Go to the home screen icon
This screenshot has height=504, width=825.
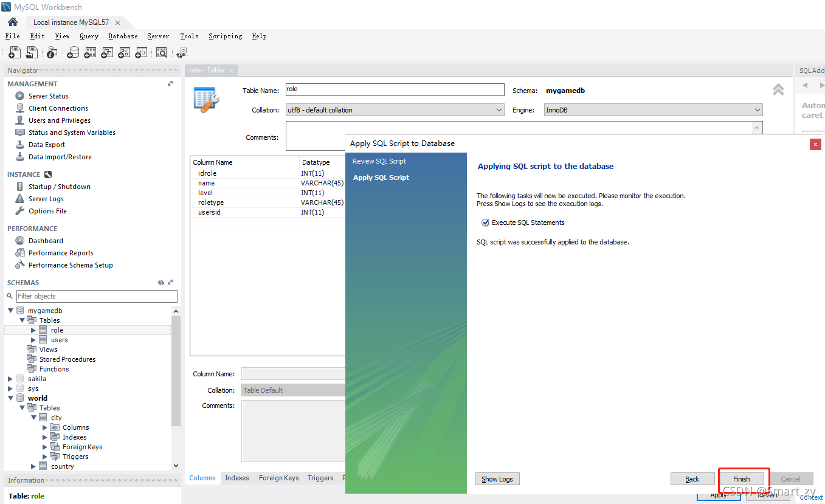(x=13, y=22)
